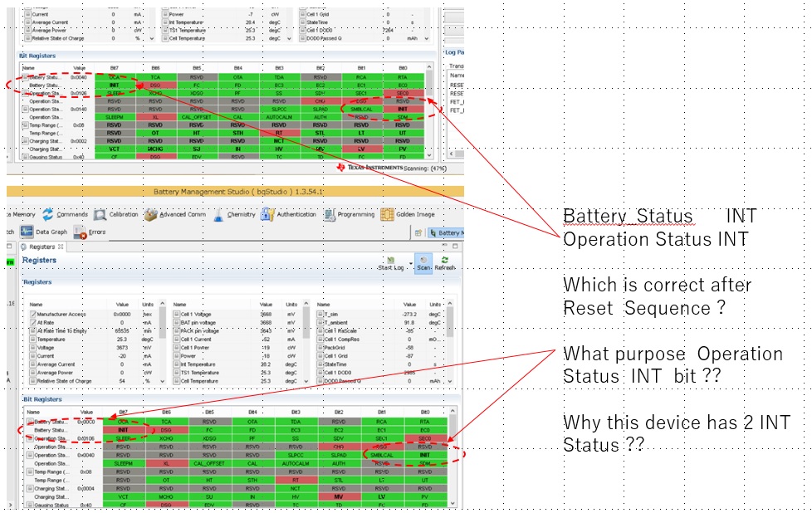Viewport: 812px width, 513px height.
Task: Select the green INIT cell beside SMBLCAL
Action: click(424, 455)
